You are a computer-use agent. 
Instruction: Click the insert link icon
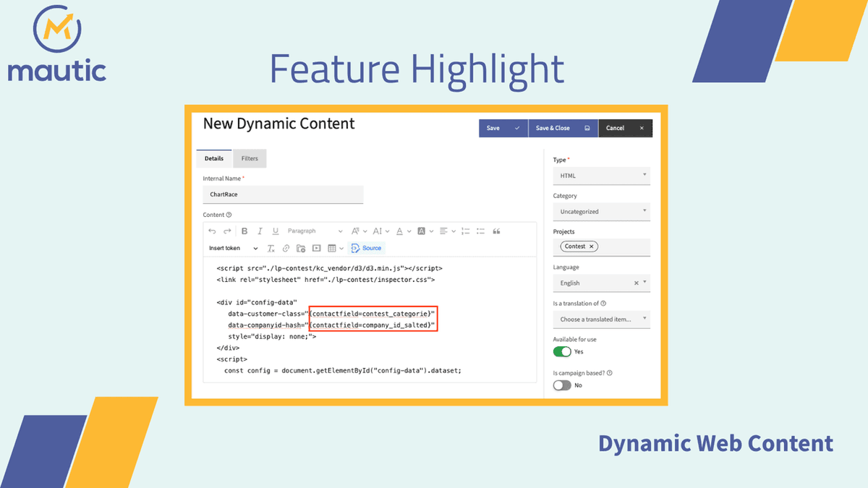(x=286, y=248)
